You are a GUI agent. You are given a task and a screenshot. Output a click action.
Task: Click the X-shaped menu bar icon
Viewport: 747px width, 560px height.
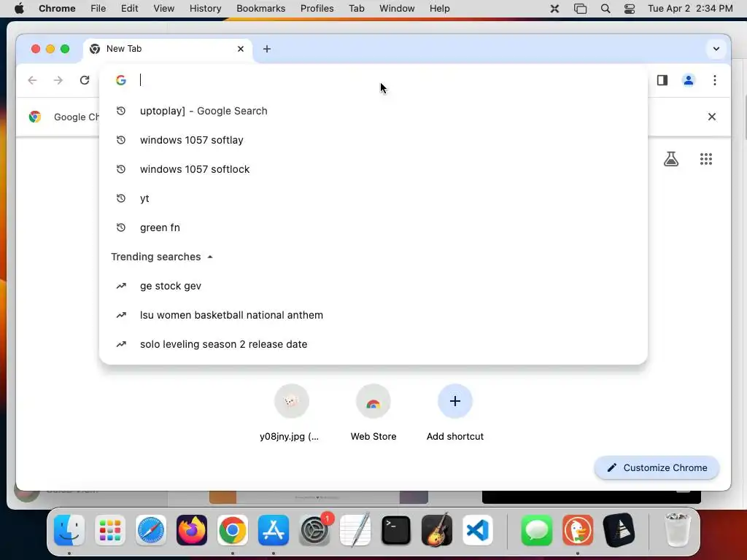[554, 9]
